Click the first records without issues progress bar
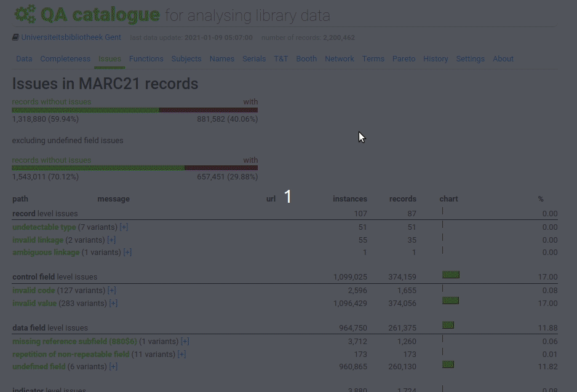The width and height of the screenshot is (577, 392). pos(135,110)
